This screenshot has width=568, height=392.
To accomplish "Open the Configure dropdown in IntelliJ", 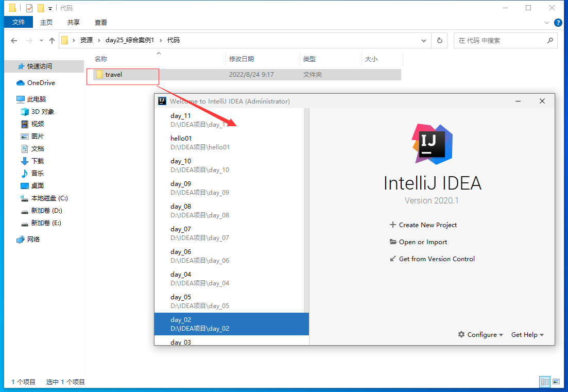I will (480, 335).
